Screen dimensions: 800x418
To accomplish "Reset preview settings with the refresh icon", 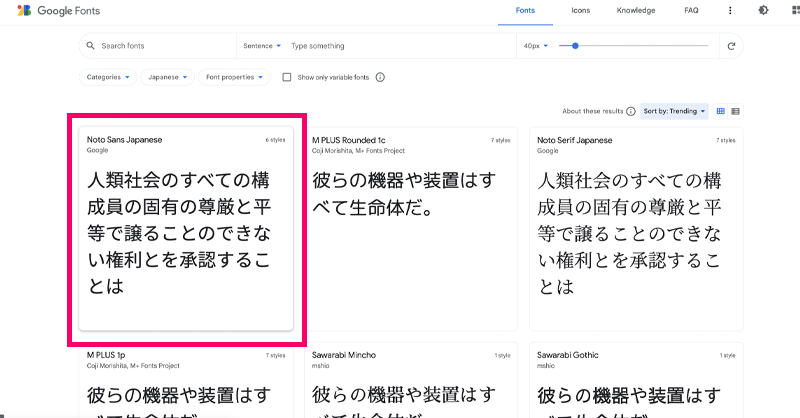I will click(x=732, y=46).
